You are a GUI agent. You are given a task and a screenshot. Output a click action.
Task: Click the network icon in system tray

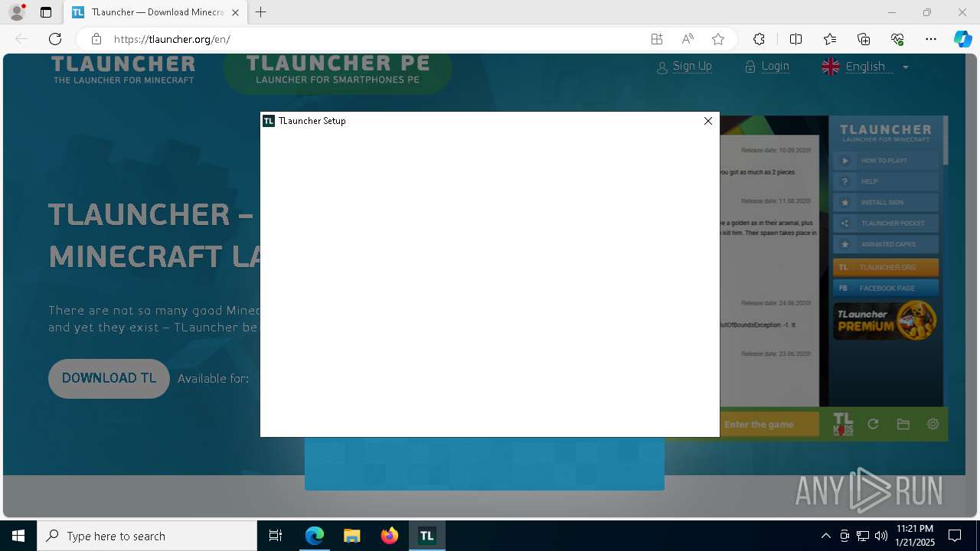[x=862, y=536]
